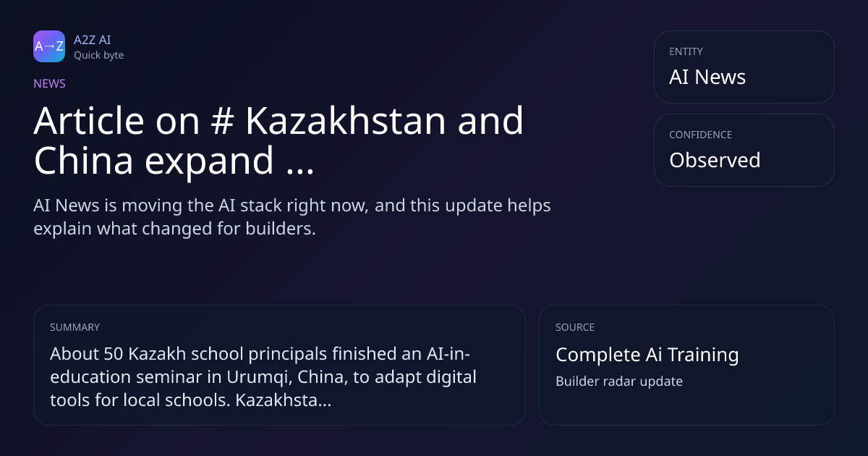Open the Source card
Viewport: 868px width, 456px height.
coord(686,365)
